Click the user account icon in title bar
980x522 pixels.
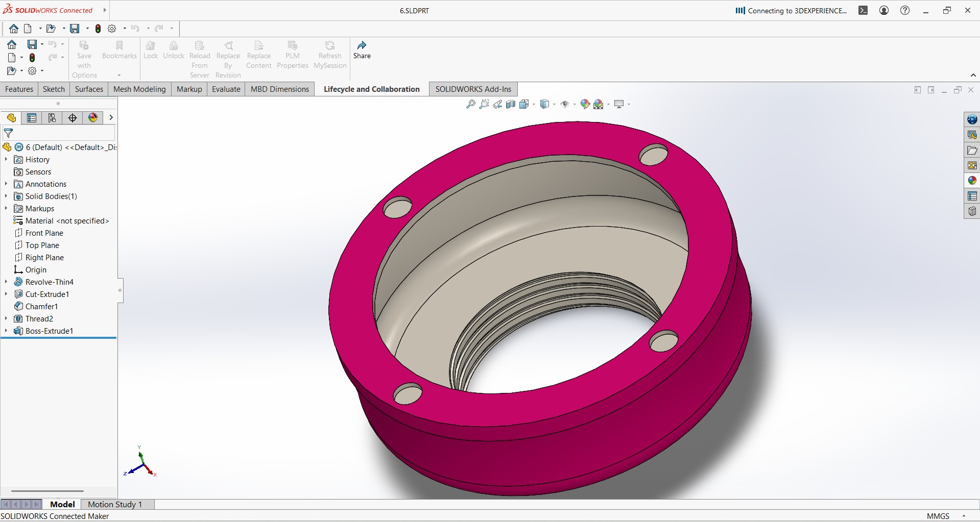click(884, 10)
